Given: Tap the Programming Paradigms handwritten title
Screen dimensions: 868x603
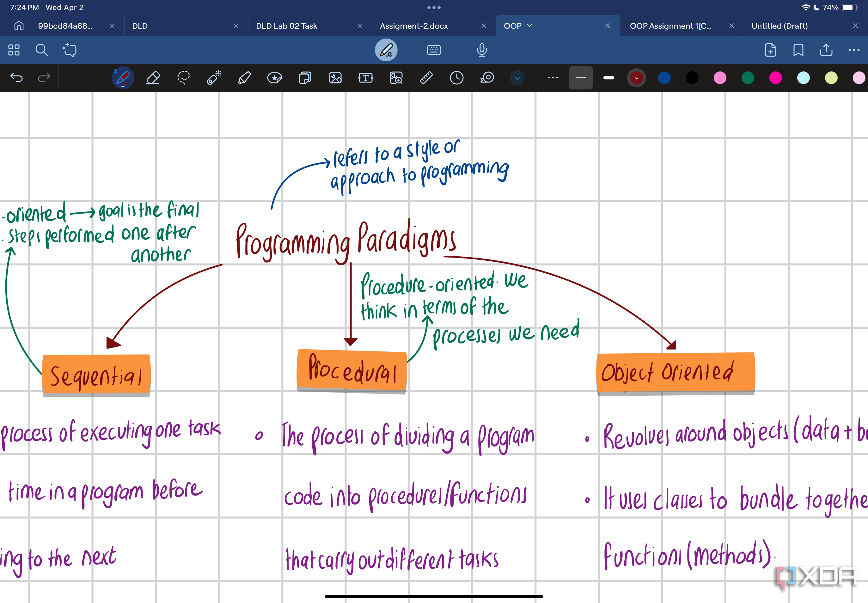Looking at the screenshot, I should tap(346, 242).
